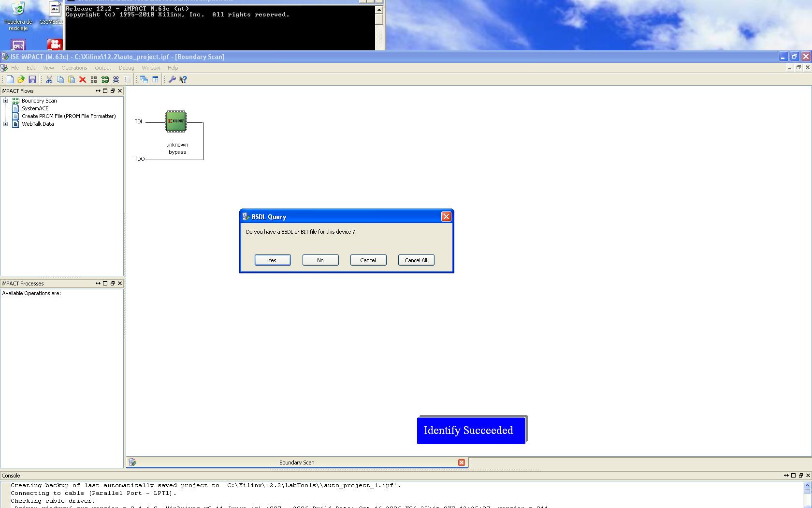Viewport: 812px width, 508px height.
Task: Click the "unknown bypass" device label
Action: pos(177,149)
